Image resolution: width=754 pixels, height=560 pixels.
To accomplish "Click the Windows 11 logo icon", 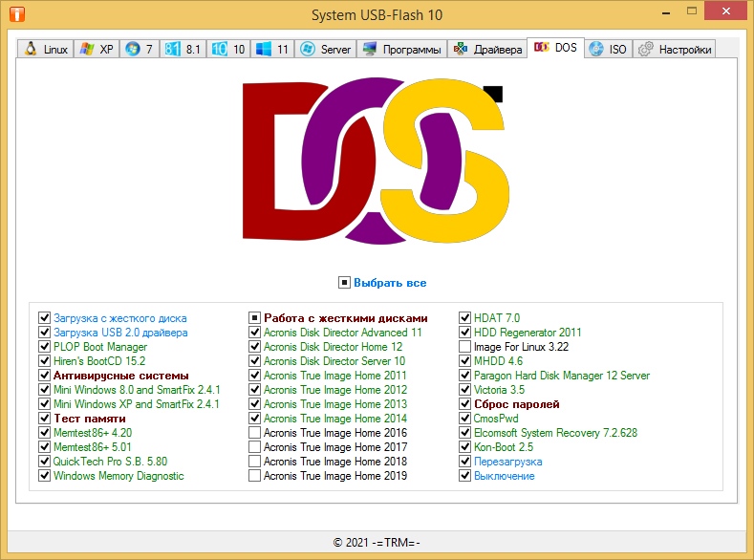I will [x=263, y=49].
